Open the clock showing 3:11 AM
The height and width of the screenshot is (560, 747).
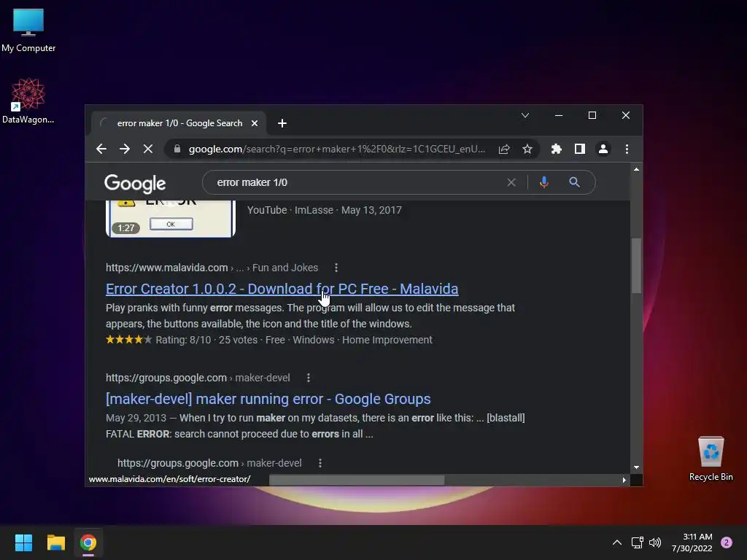(x=692, y=542)
